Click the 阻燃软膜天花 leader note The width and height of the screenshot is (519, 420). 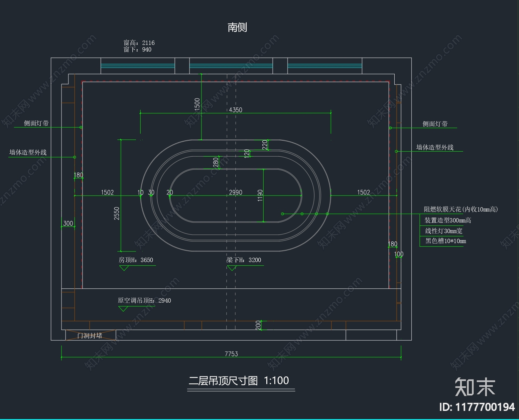461,209
